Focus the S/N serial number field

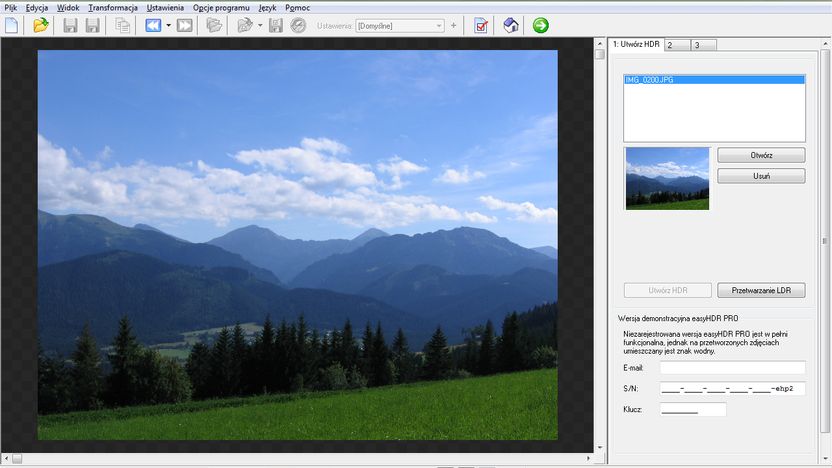pyautogui.click(x=732, y=388)
